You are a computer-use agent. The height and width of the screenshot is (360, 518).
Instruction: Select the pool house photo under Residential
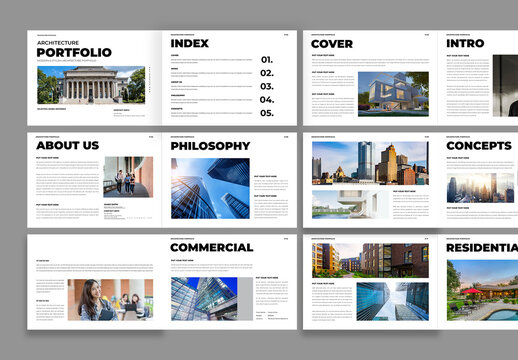pos(482,290)
